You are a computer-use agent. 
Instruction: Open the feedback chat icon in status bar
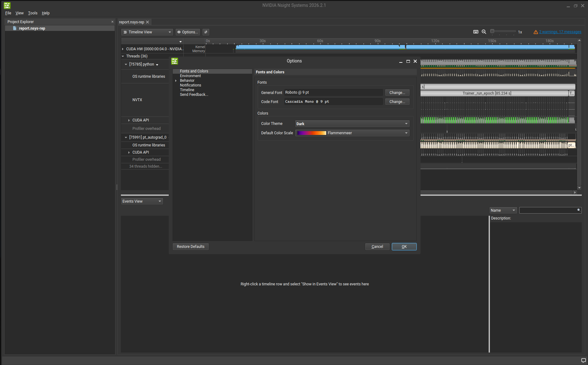[x=583, y=360]
